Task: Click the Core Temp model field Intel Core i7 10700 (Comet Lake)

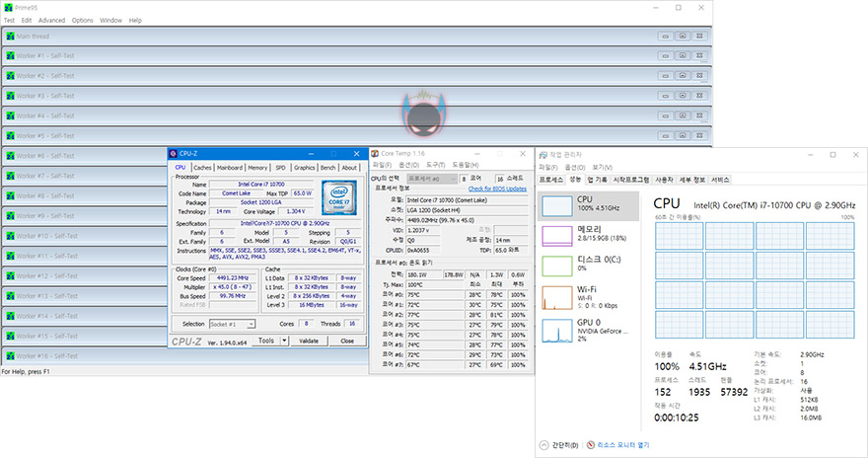Action: coord(467,200)
